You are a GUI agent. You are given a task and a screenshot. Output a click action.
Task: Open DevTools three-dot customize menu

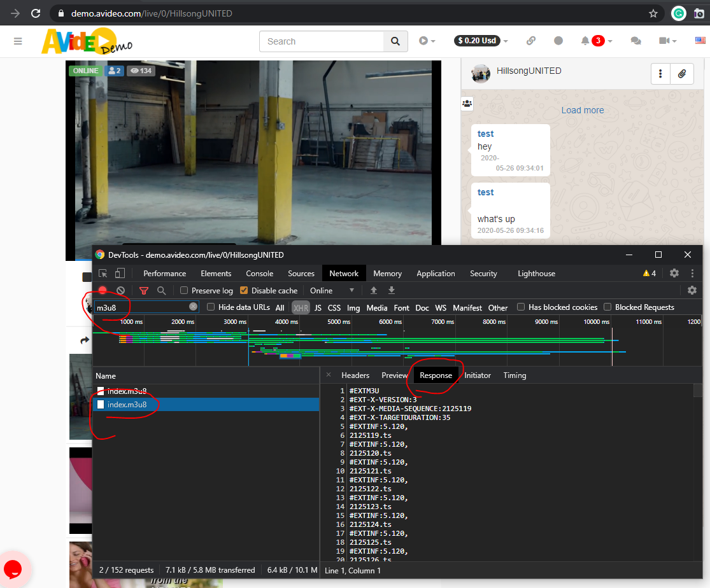[692, 273]
